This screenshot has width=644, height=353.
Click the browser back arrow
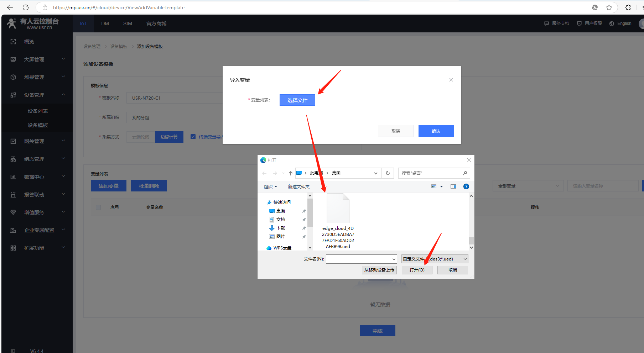click(x=10, y=7)
